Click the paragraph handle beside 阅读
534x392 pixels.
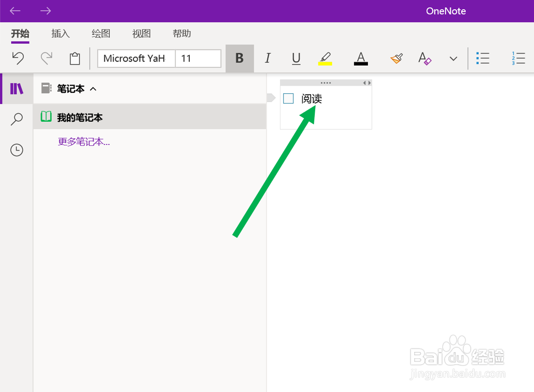tap(271, 98)
